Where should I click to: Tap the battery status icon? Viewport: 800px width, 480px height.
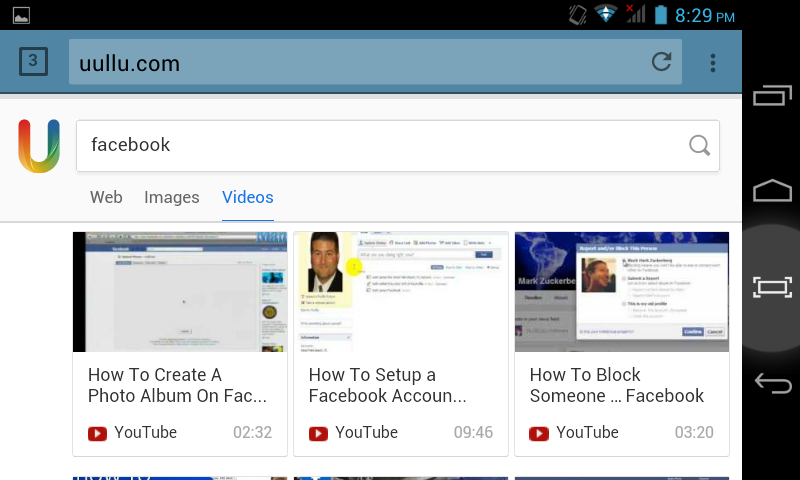click(661, 14)
